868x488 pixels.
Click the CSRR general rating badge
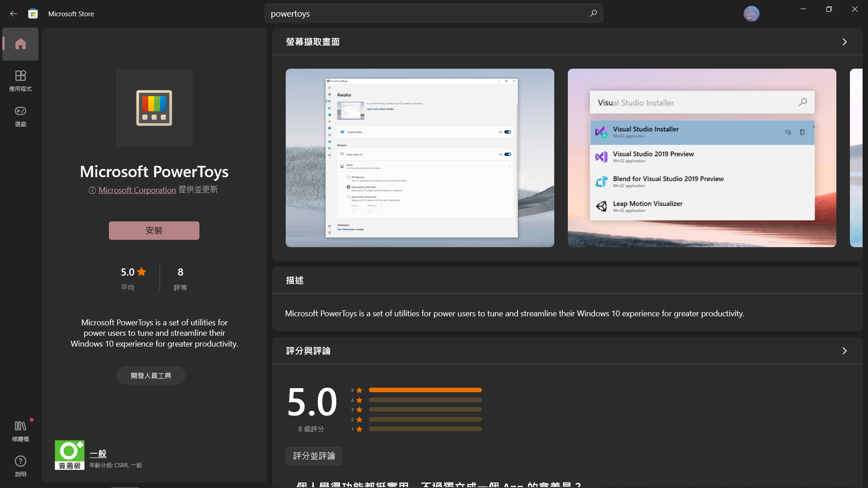(x=70, y=455)
